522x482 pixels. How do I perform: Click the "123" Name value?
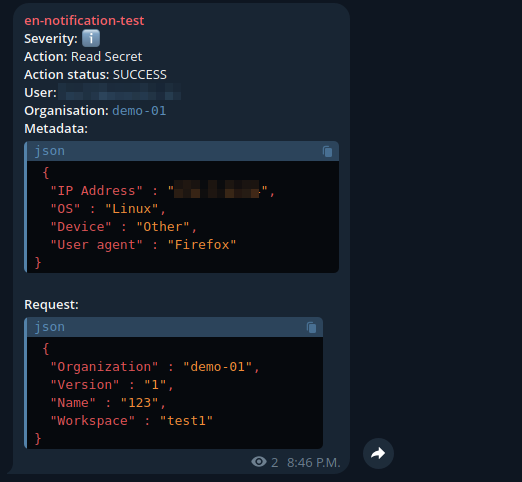(139, 403)
